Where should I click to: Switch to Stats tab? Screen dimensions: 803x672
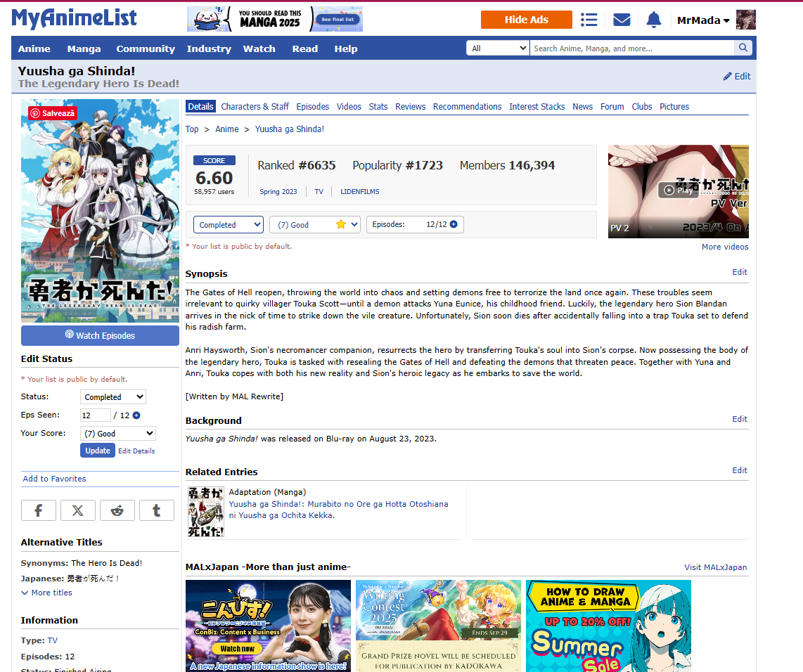point(378,106)
